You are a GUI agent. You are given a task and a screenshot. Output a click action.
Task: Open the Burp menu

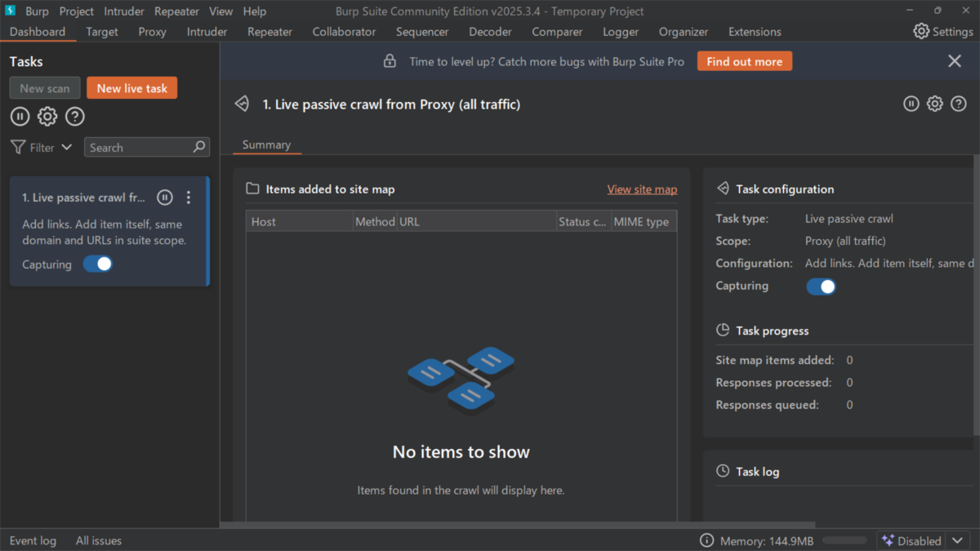(37, 11)
